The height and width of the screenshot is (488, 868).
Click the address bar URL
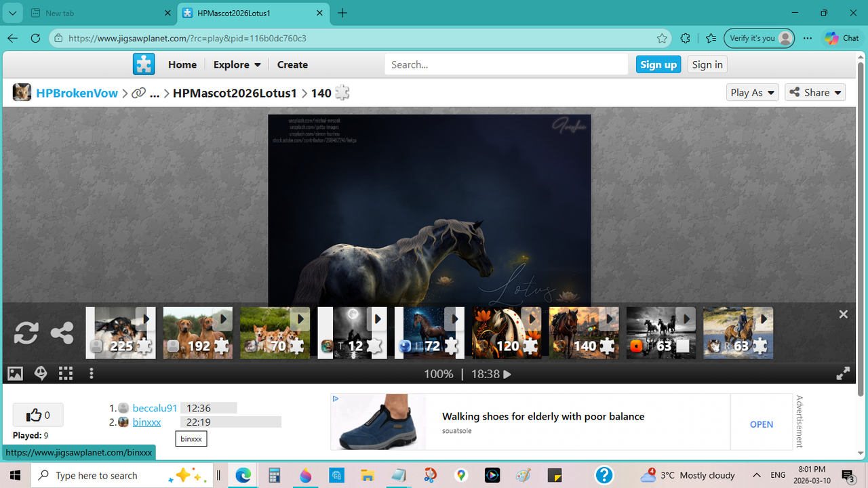point(187,39)
